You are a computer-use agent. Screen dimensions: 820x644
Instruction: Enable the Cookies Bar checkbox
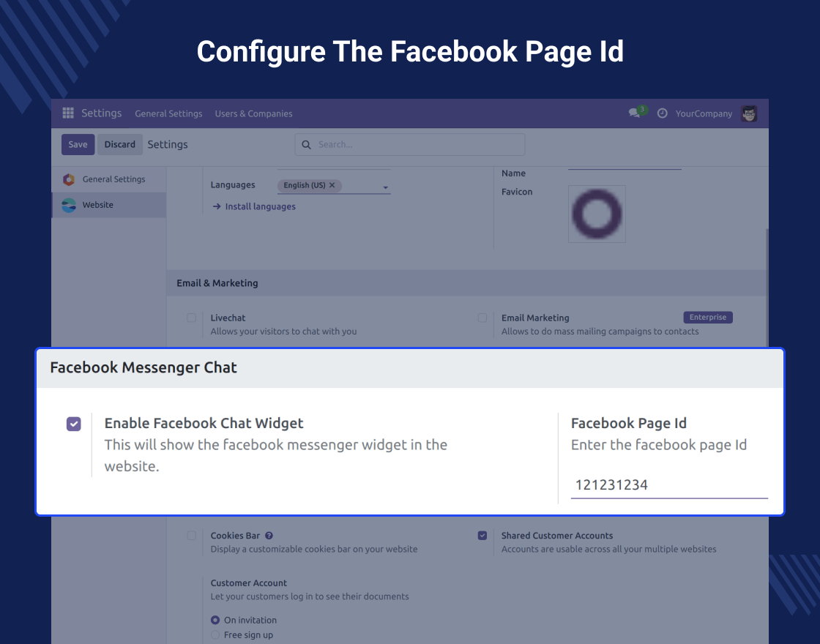coord(191,536)
